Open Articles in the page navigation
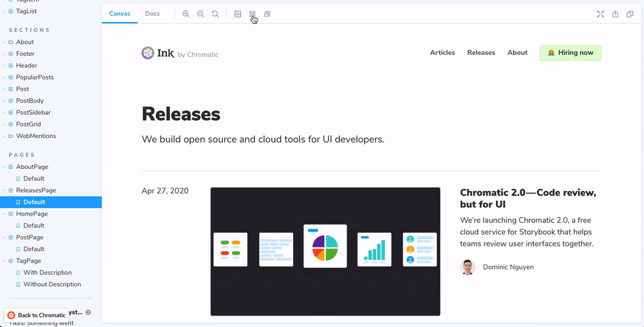 (442, 53)
